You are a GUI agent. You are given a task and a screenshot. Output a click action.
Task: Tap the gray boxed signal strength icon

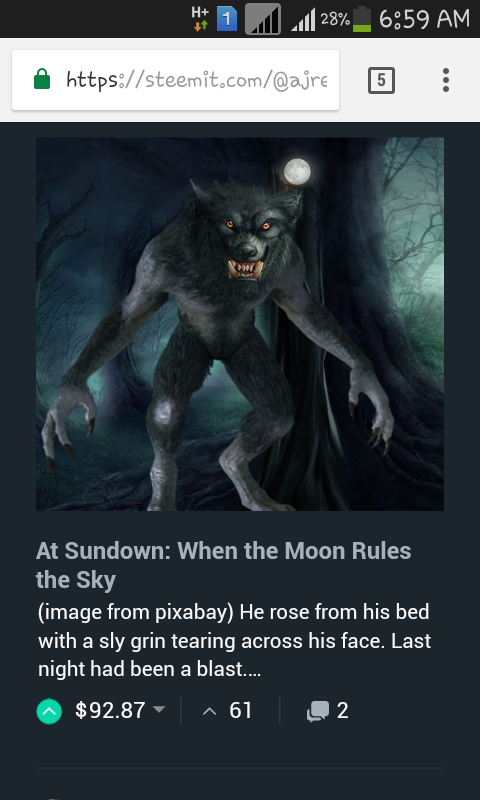point(263,19)
